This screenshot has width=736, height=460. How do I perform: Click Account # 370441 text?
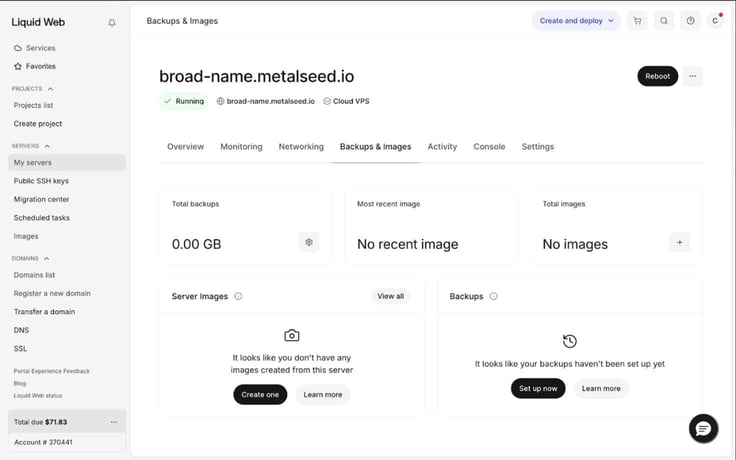pos(43,442)
